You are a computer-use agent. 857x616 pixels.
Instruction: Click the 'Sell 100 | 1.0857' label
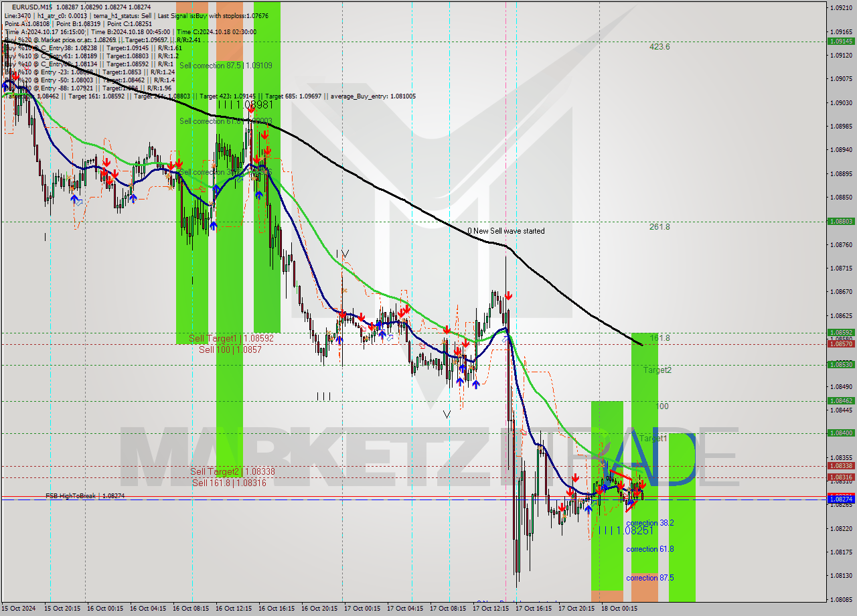point(230,350)
